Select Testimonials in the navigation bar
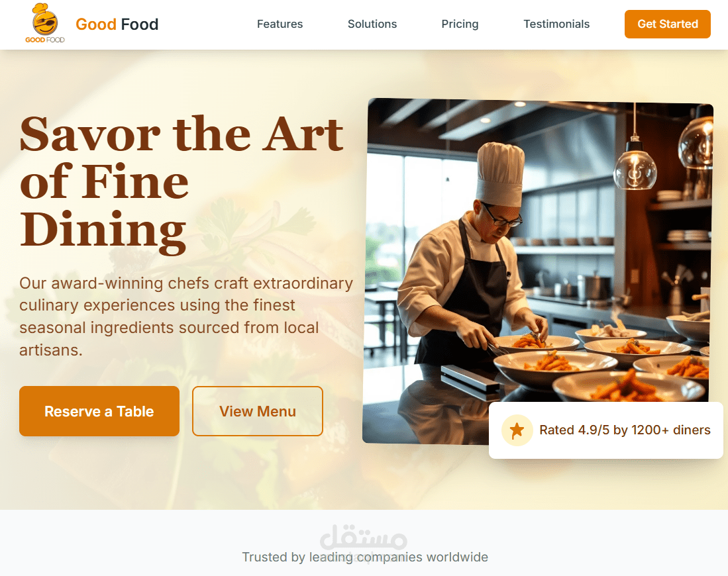The height and width of the screenshot is (576, 728). [x=556, y=24]
